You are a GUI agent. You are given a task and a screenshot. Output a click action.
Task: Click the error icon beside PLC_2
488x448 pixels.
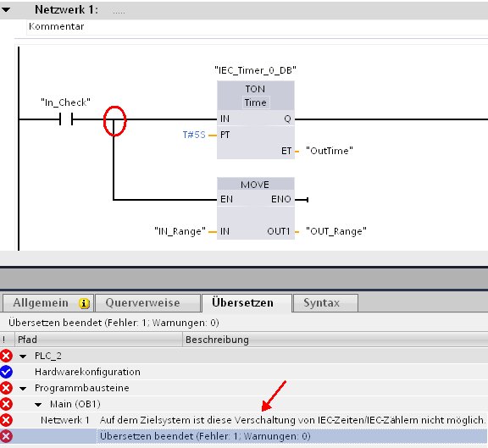pyautogui.click(x=6, y=356)
